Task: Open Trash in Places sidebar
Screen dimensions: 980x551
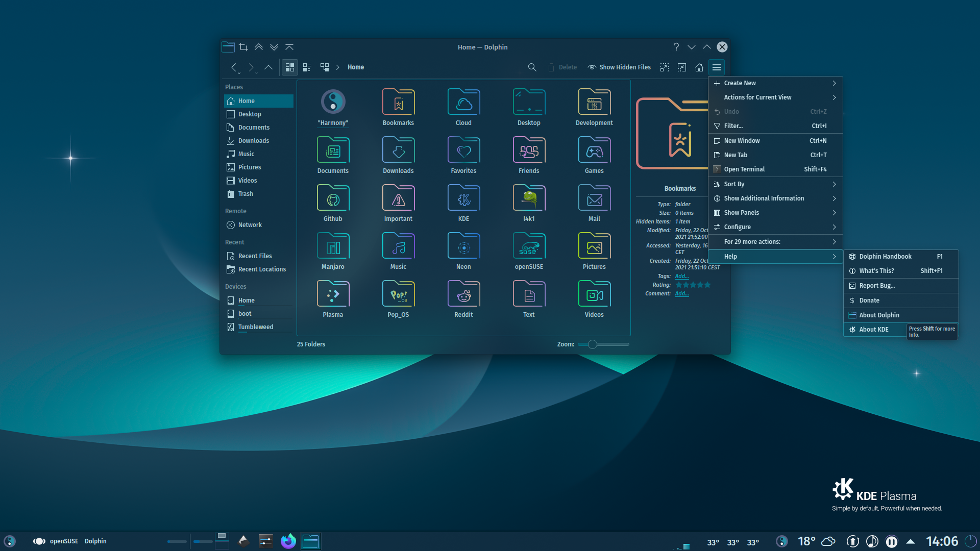Action: (259, 194)
